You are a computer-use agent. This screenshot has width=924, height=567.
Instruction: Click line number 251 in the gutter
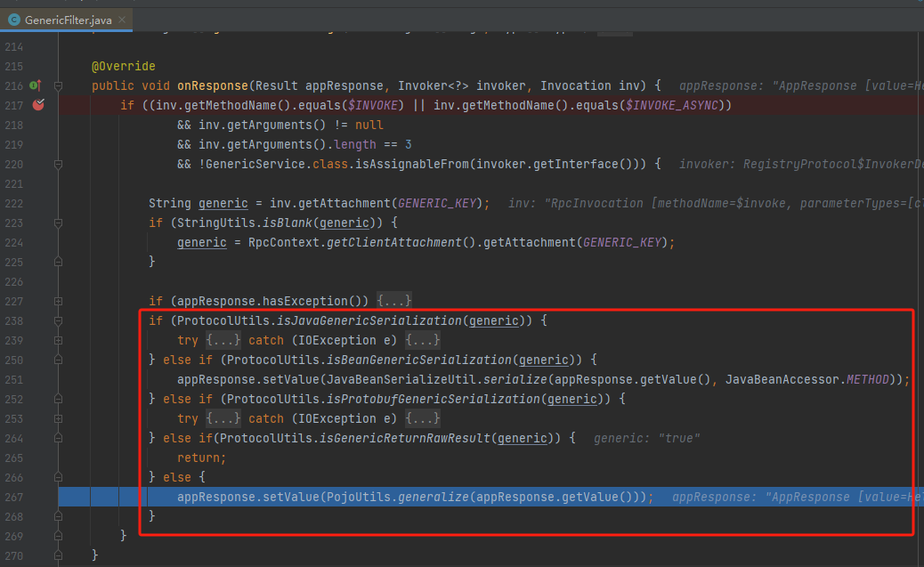coord(14,379)
